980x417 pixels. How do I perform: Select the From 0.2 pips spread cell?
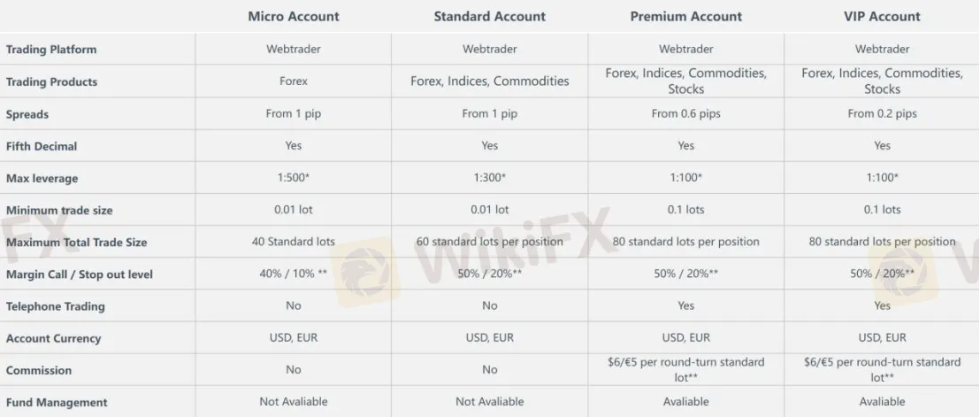(882, 114)
